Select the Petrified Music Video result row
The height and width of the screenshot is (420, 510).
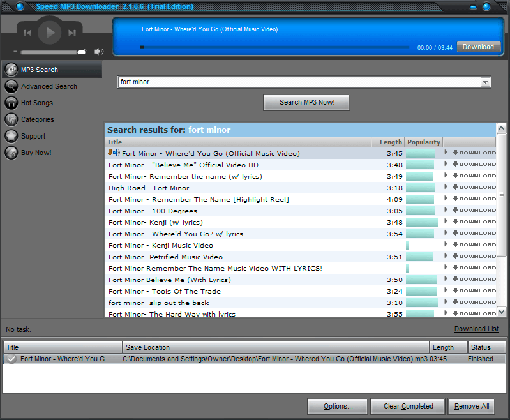click(x=301, y=257)
